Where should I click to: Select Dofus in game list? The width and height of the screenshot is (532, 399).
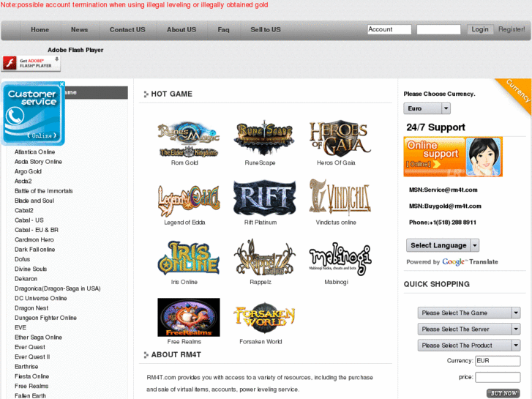coord(22,259)
